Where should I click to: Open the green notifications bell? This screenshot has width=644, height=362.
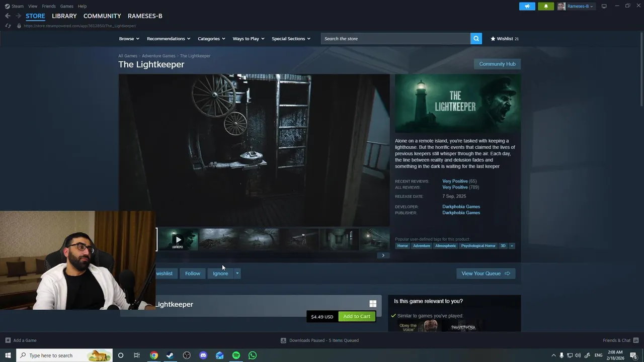click(x=546, y=6)
